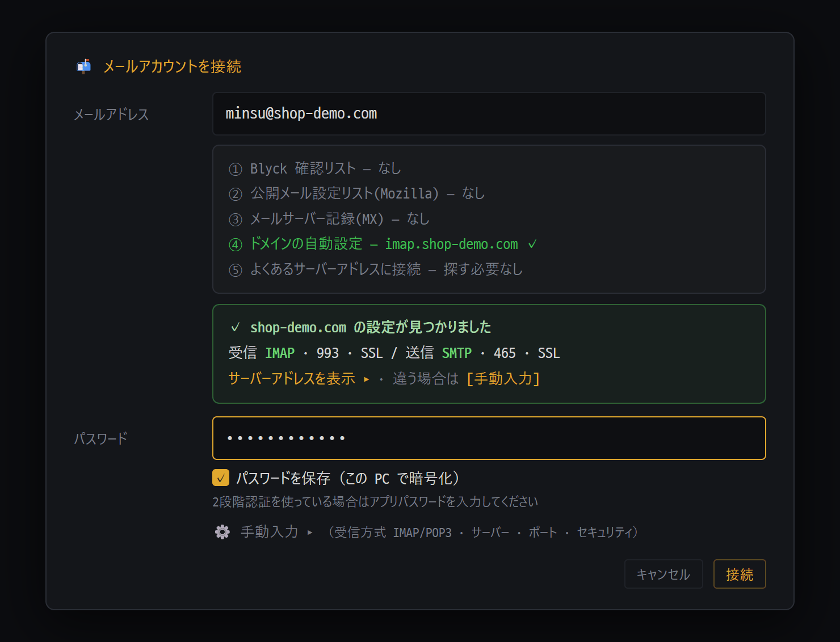Select the メールサーバー記録(MX) step row

(329, 219)
